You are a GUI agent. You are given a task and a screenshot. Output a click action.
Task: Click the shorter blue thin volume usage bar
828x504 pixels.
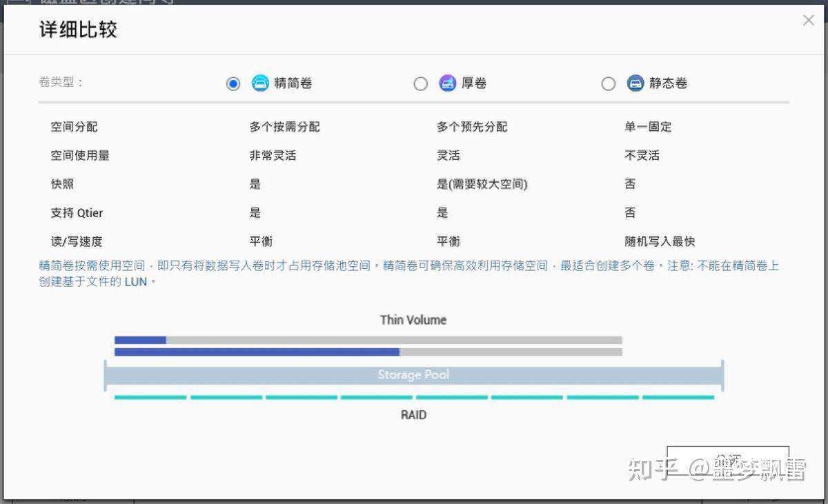[x=140, y=340]
